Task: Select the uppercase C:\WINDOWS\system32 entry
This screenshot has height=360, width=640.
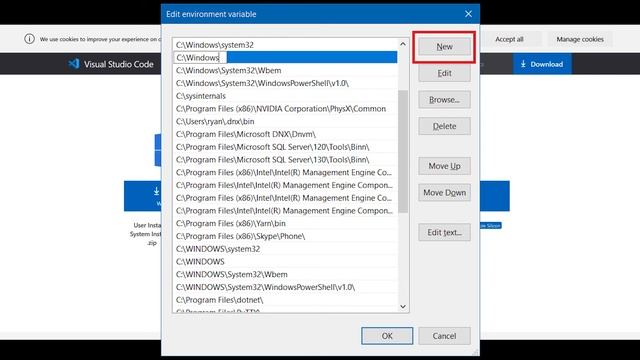Action: tap(285, 249)
